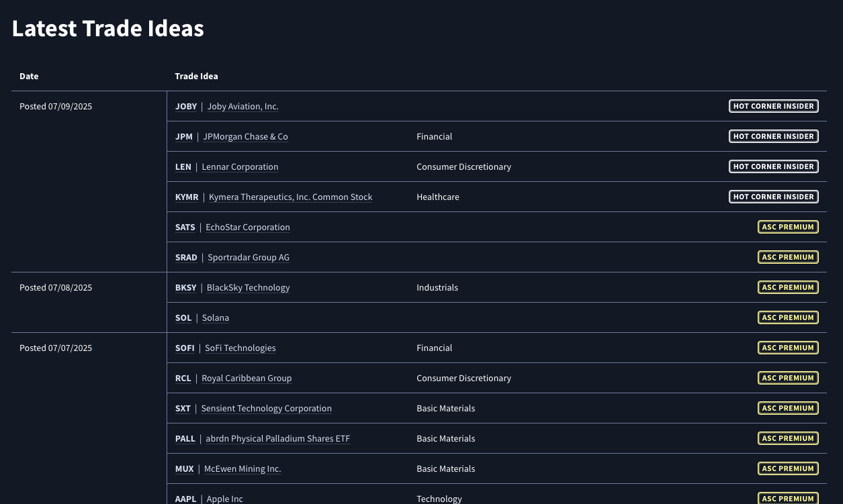The image size is (843, 504).
Task: Select Sensient Technology Corporation link
Action: (266, 409)
